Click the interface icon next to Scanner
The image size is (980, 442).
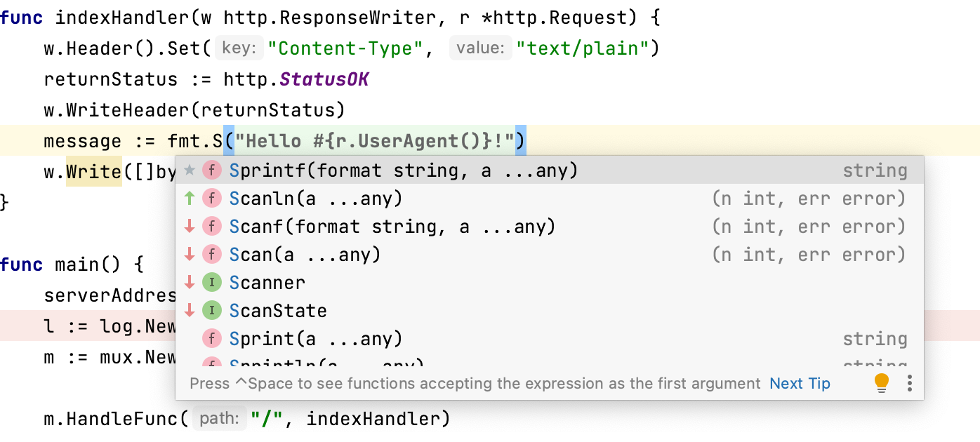pyautogui.click(x=211, y=283)
